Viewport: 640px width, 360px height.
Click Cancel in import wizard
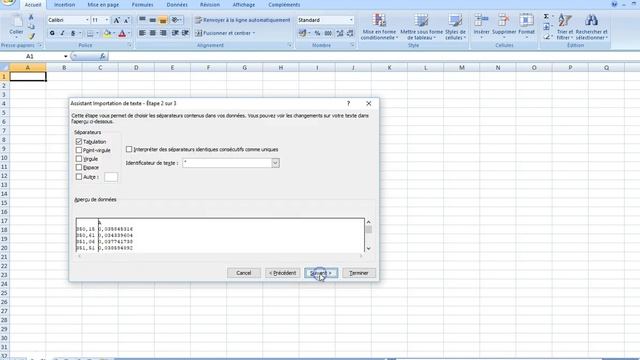pyautogui.click(x=244, y=273)
